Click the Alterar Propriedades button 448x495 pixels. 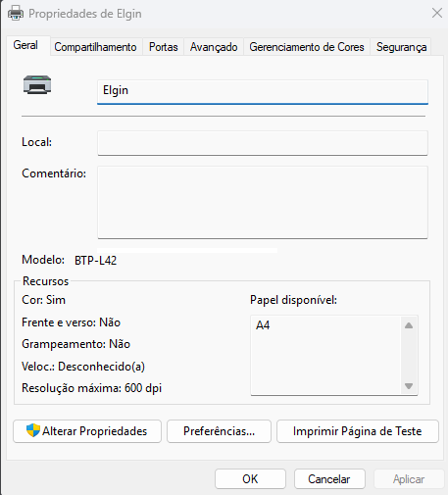(x=87, y=431)
